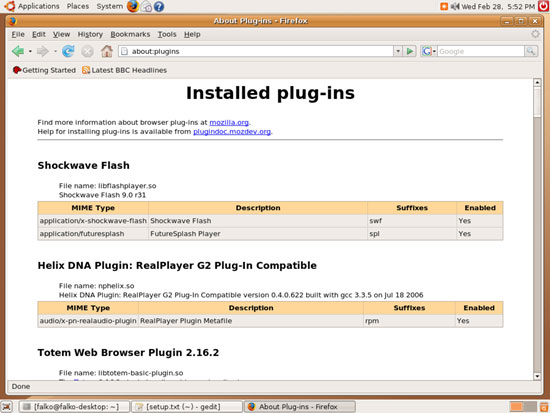Screen dimensions: 550x413
Task: Click the scrollbar down arrow
Action: click(x=537, y=376)
